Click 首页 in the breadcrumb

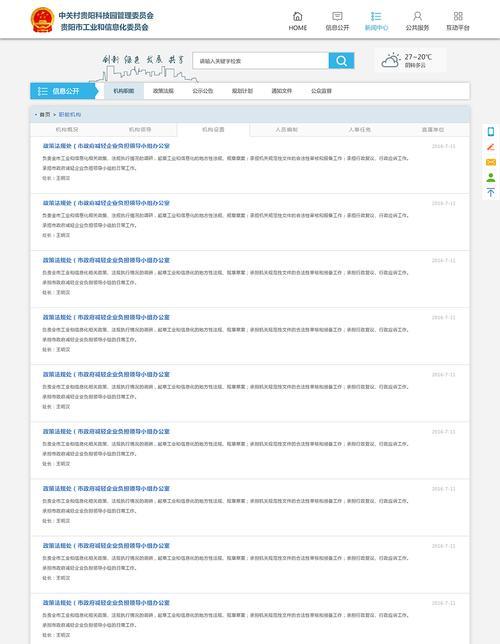45,115
